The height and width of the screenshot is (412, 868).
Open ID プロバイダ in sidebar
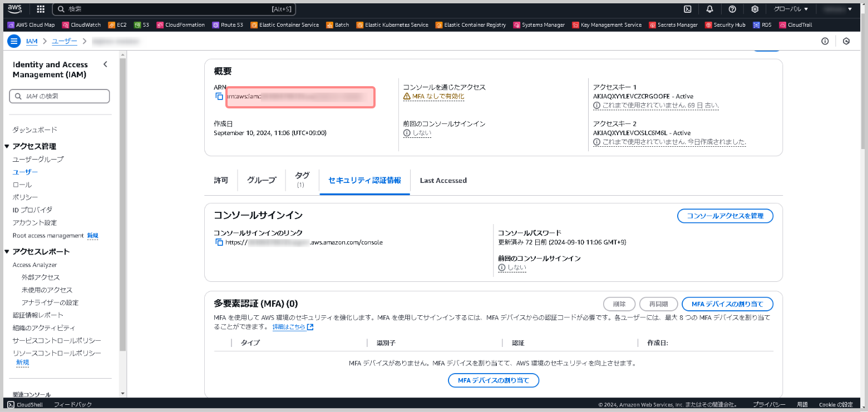pyautogui.click(x=32, y=210)
